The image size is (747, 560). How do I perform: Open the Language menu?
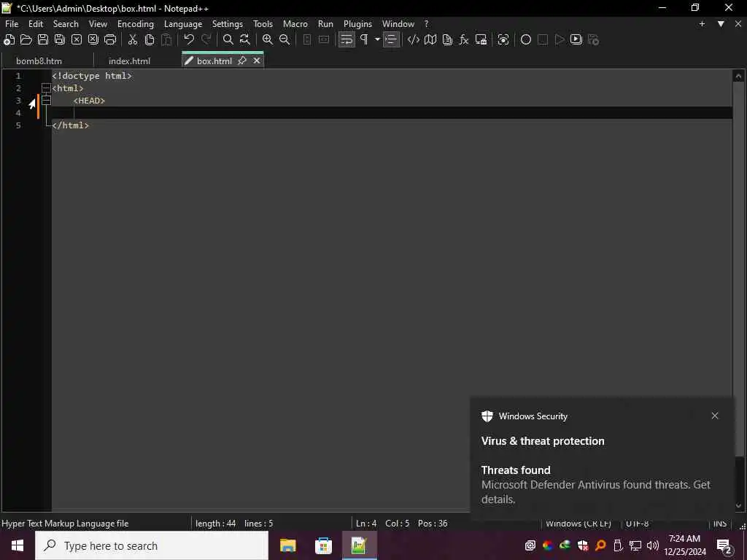point(183,24)
